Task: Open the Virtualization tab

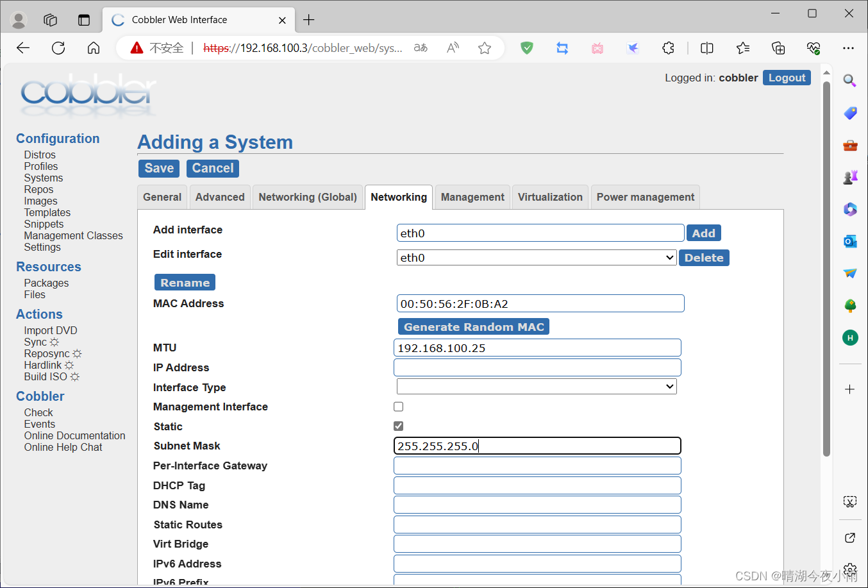Action: point(550,197)
